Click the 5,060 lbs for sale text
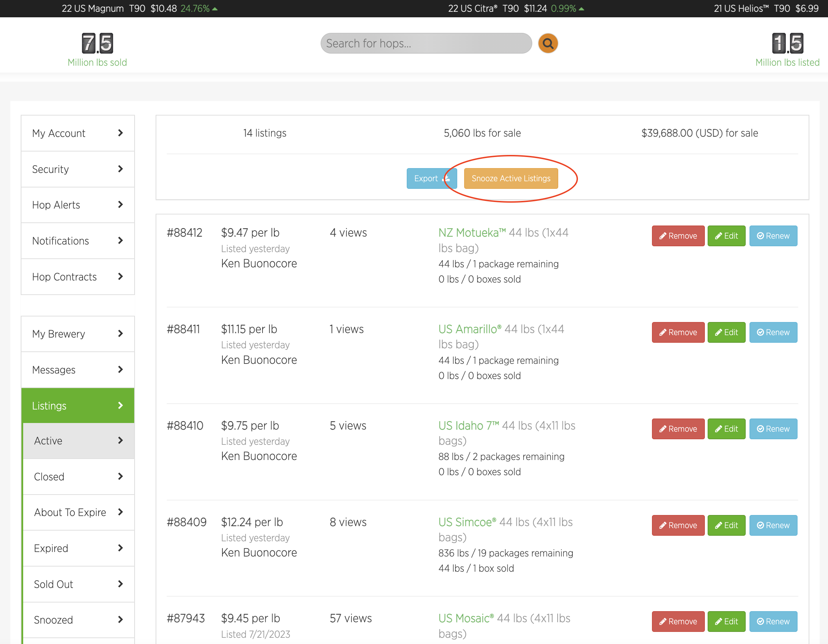 point(482,133)
